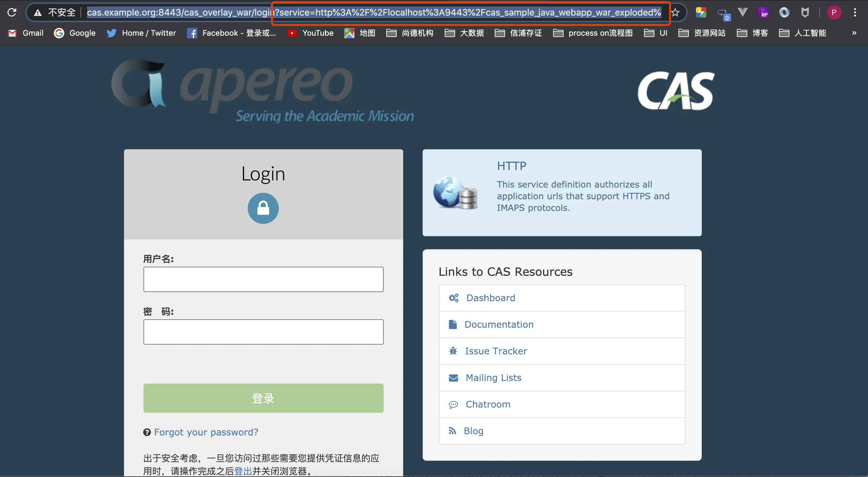868x477 pixels.
Task: Click the browser reload icon
Action: (x=12, y=12)
